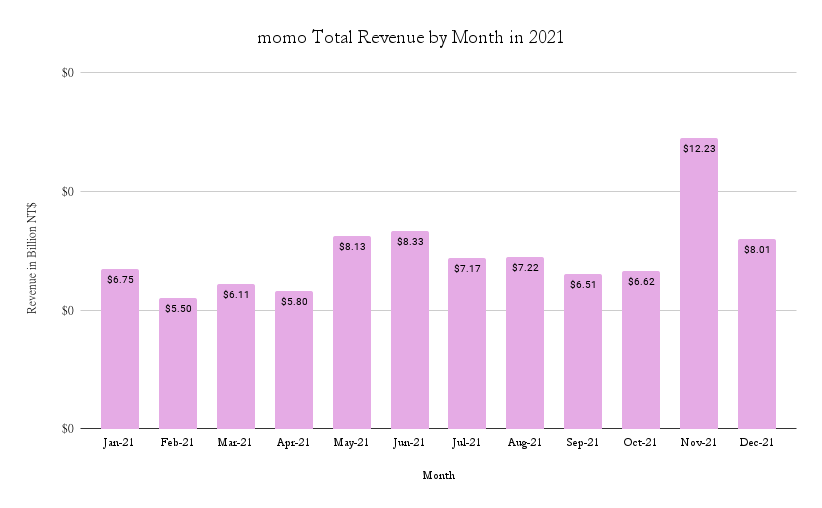Click the $6.62 data label
The height and width of the screenshot is (508, 822).
click(641, 282)
